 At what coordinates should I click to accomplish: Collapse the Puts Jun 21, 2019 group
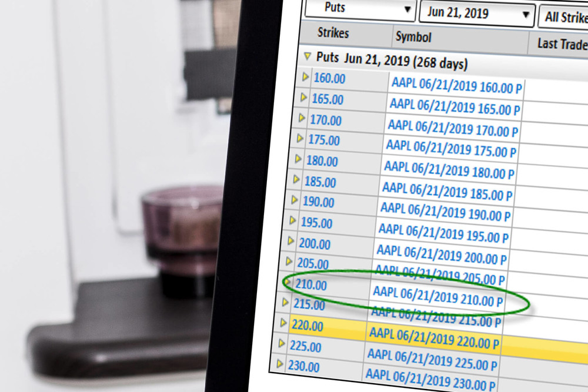point(308,56)
